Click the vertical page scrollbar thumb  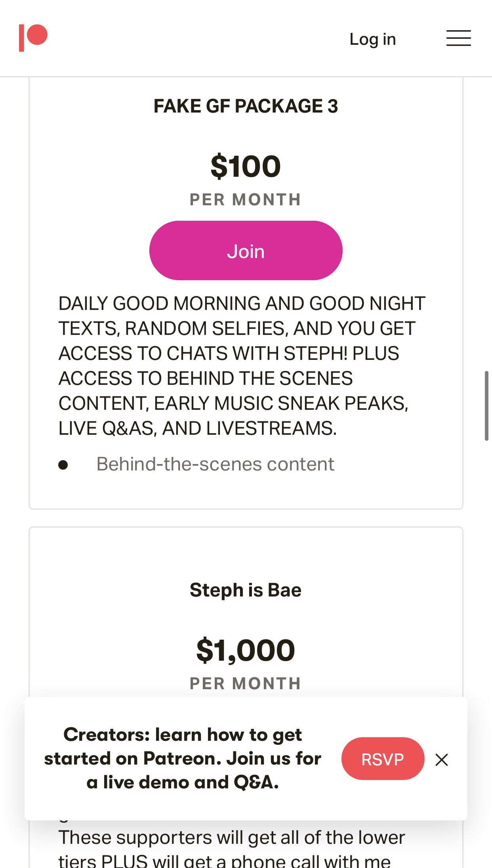(486, 405)
